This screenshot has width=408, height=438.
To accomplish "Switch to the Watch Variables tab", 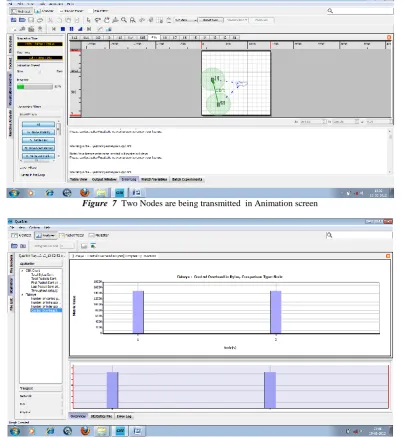I will pyautogui.click(x=154, y=179).
